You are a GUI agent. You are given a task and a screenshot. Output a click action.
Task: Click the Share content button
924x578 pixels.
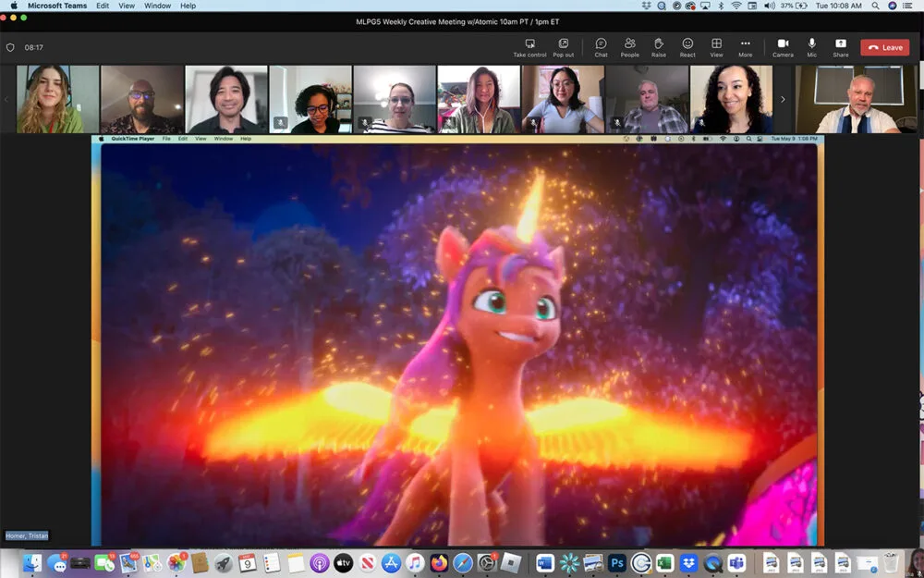click(x=841, y=48)
